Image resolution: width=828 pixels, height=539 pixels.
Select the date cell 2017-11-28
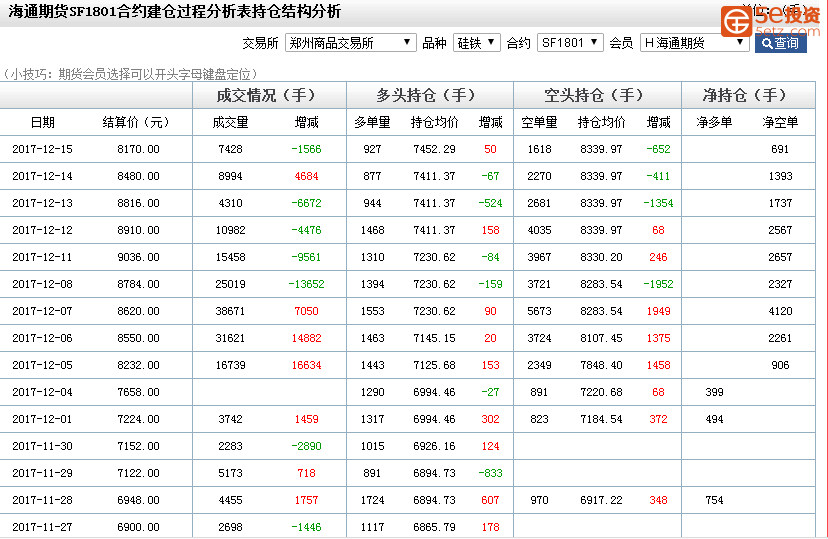(x=42, y=500)
